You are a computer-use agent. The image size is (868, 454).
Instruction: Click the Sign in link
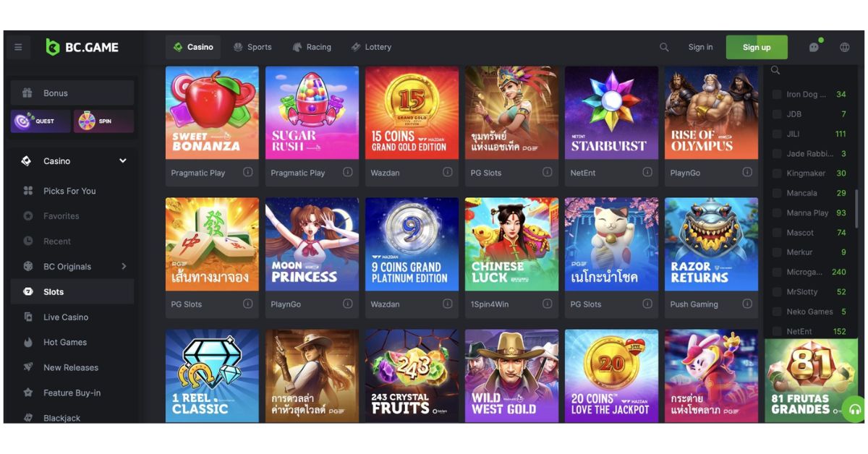700,47
